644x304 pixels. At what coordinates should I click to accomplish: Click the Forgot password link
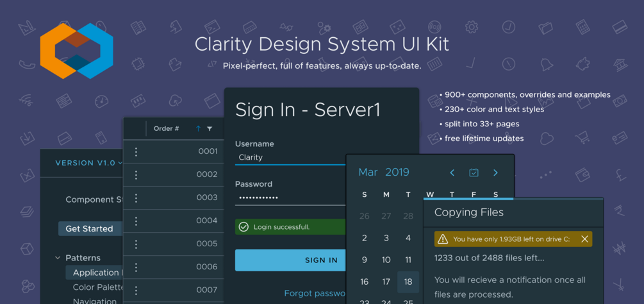click(x=315, y=293)
